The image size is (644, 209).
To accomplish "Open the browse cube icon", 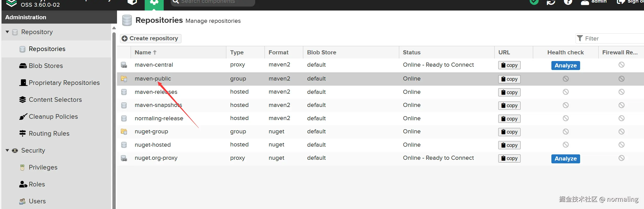I will tap(132, 2).
